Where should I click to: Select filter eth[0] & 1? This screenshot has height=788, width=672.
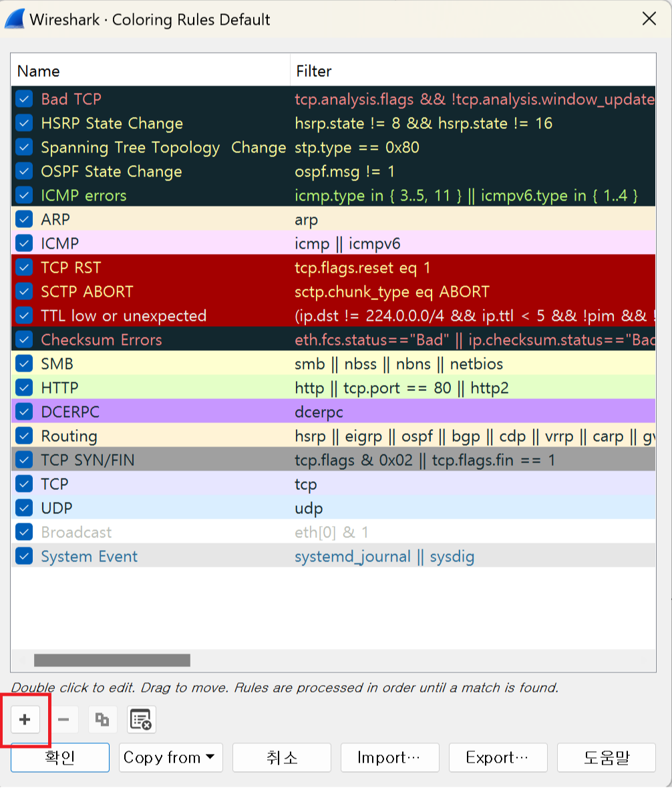[x=331, y=532]
